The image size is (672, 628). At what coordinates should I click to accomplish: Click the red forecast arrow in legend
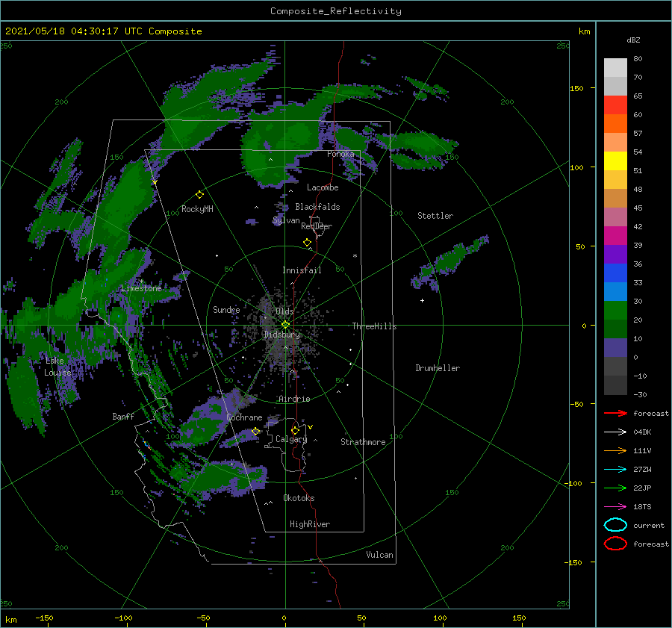click(615, 413)
